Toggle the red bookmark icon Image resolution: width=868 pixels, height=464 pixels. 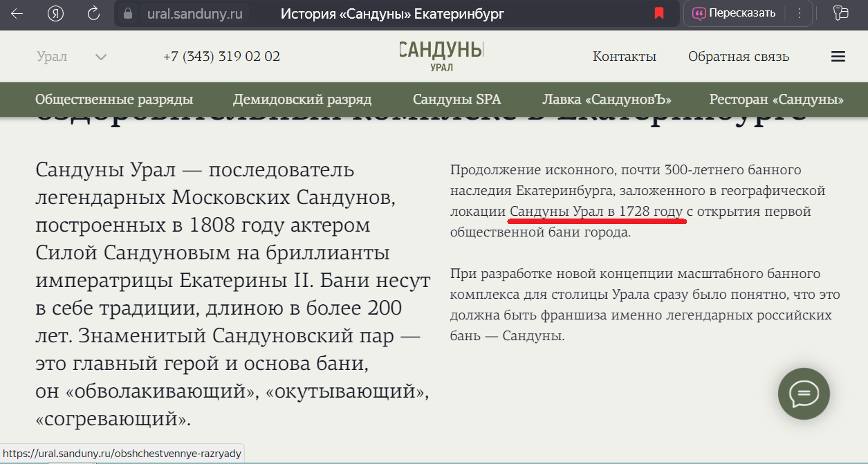point(659,14)
